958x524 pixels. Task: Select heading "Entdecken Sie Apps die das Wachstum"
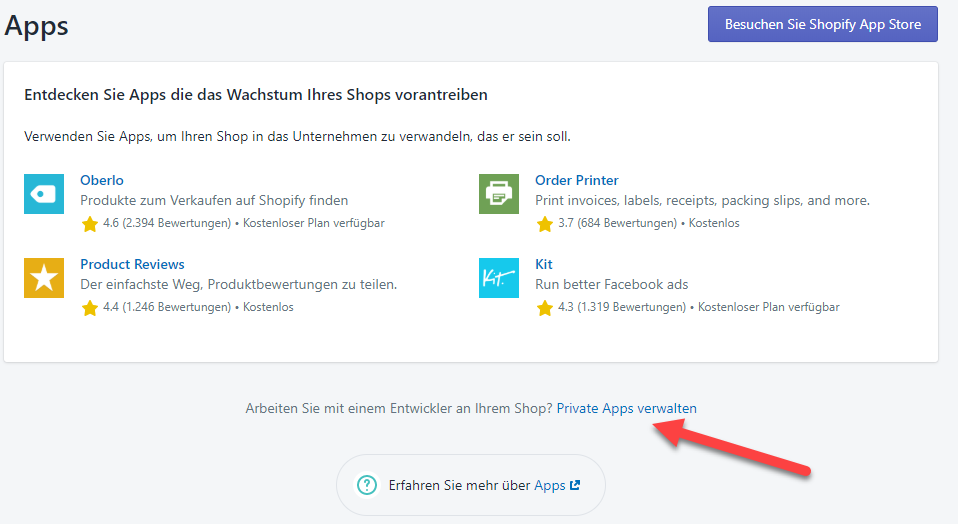point(256,95)
